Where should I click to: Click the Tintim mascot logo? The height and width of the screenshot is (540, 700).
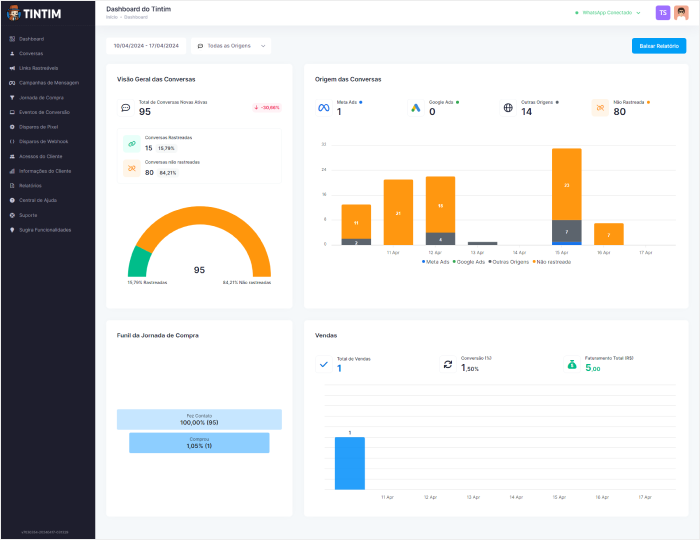14,14
